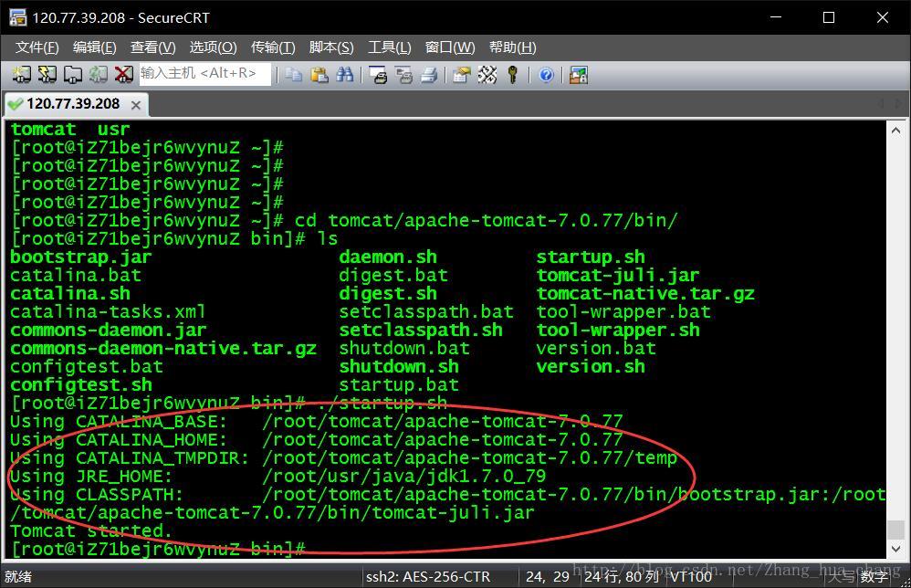The image size is (911, 588).
Task: Click the Print Screen icon
Action: [378, 74]
